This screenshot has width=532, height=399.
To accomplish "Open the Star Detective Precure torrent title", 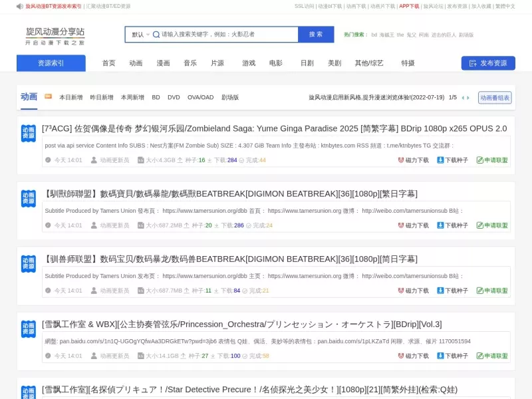I will 250,390.
